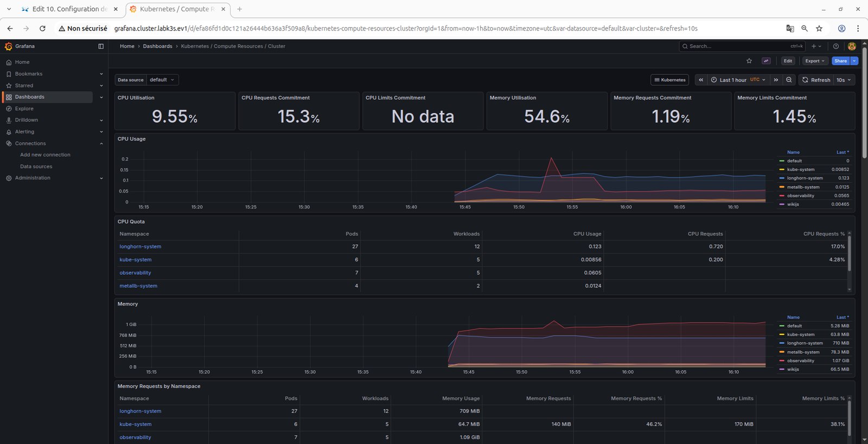Viewport: 868px width, 444px height.
Task: Open the 10s refresh interval dropdown
Action: coord(844,80)
